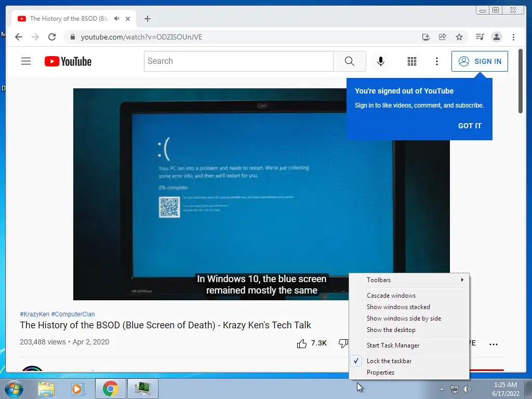The width and height of the screenshot is (532, 399).
Task: Click the network tray icon
Action: pyautogui.click(x=454, y=389)
